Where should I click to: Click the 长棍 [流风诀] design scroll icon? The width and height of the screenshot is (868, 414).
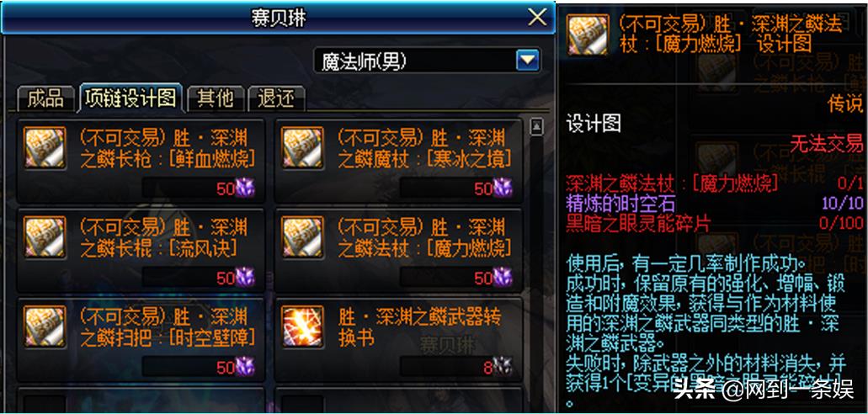(45, 237)
